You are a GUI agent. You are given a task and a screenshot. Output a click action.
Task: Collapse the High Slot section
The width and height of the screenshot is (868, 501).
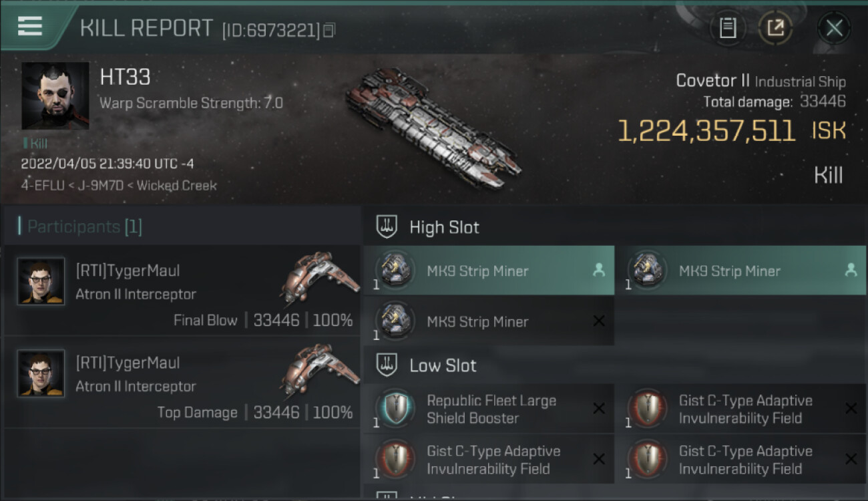[387, 227]
